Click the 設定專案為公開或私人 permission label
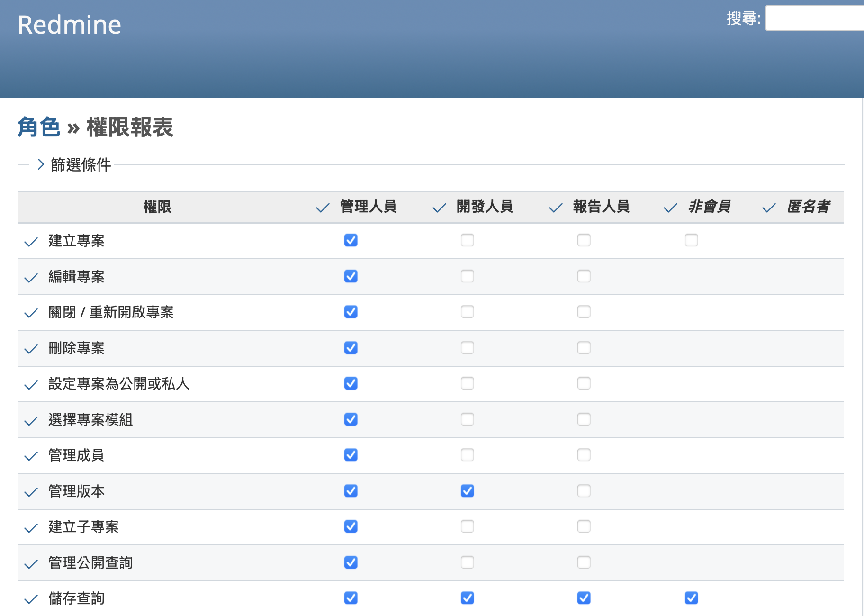 coord(119,384)
